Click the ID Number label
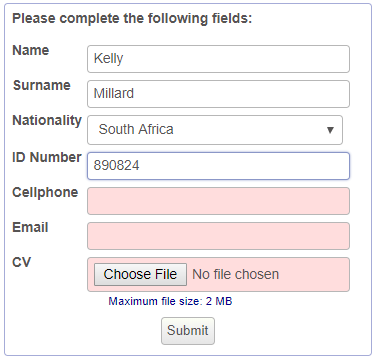The height and width of the screenshot is (360, 379). (x=47, y=157)
